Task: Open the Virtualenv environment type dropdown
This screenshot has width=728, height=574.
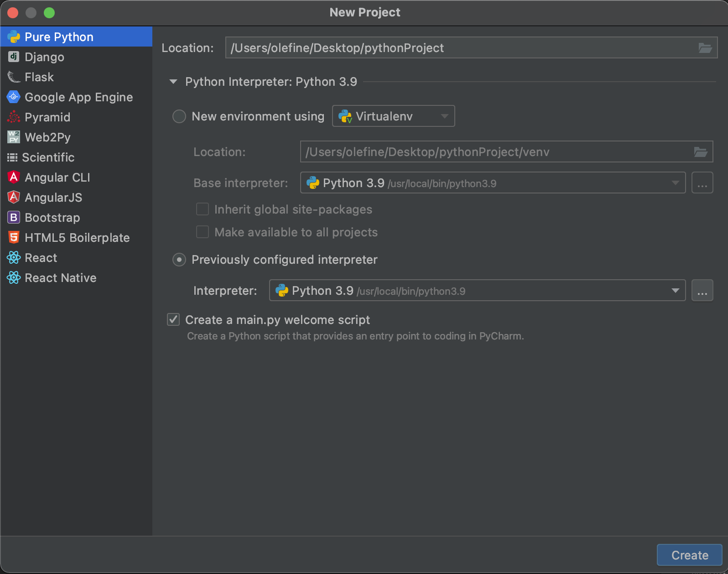Action: [393, 116]
